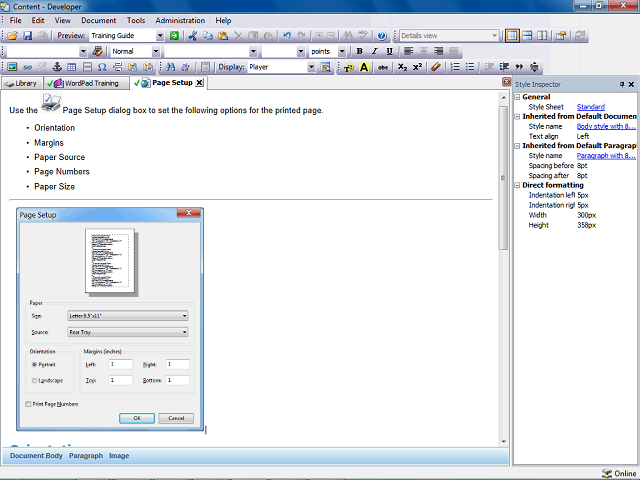Pin the Style Inspector panel
This screenshot has width=640, height=480.
[622, 84]
